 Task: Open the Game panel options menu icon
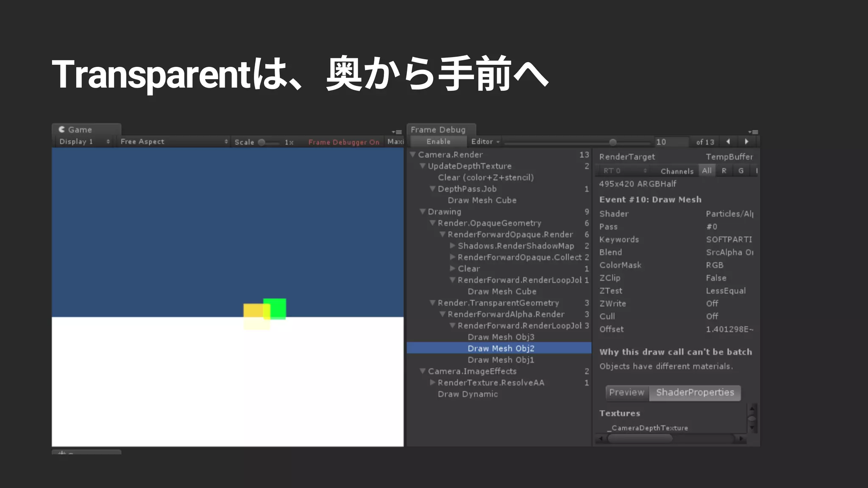coord(397,132)
